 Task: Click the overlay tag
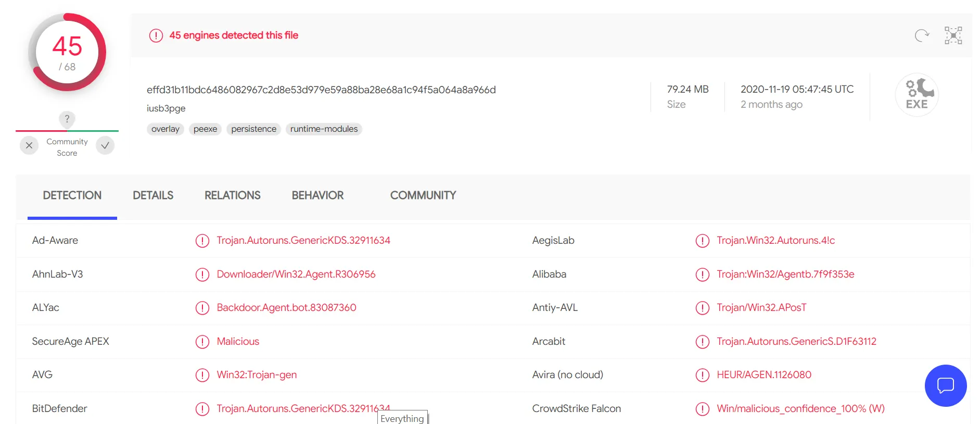coord(165,129)
